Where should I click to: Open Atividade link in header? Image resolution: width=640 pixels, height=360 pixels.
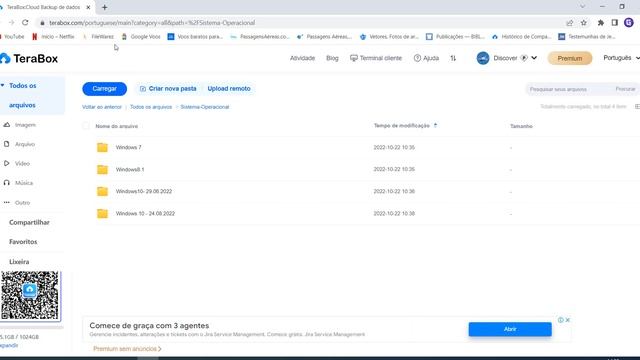coord(302,58)
